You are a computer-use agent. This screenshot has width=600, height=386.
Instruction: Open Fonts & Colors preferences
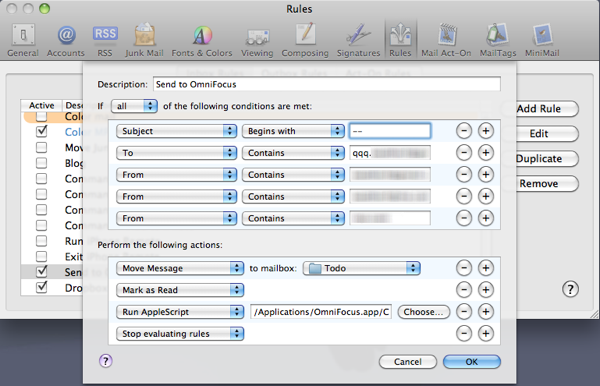(x=202, y=40)
